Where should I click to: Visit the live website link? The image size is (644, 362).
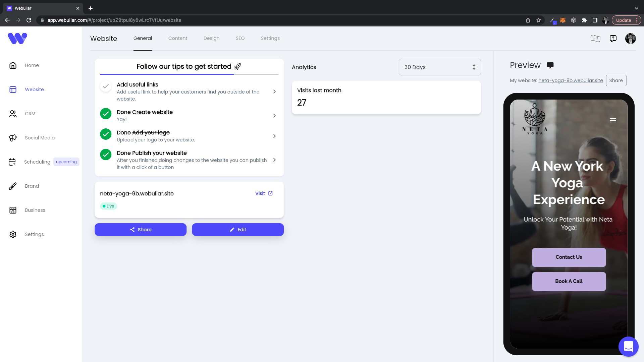click(x=264, y=193)
